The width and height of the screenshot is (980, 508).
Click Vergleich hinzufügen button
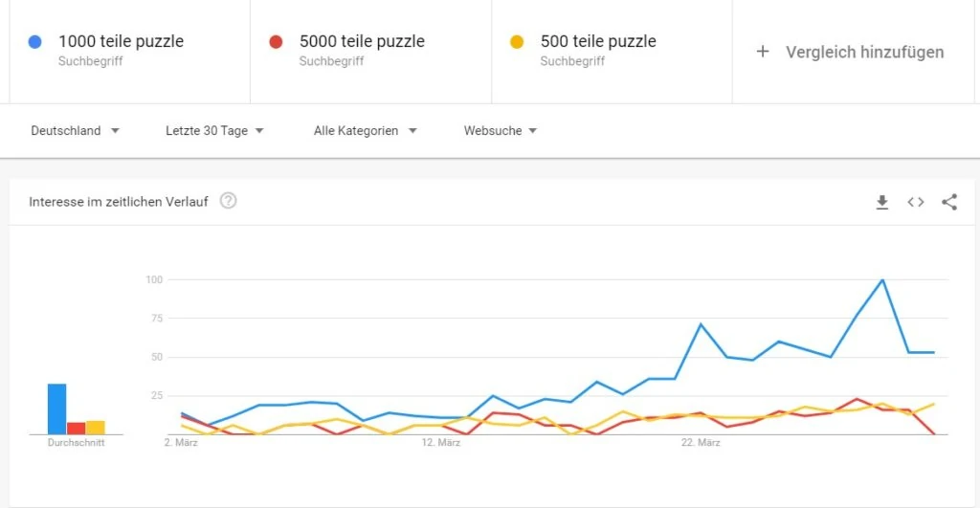click(x=864, y=52)
